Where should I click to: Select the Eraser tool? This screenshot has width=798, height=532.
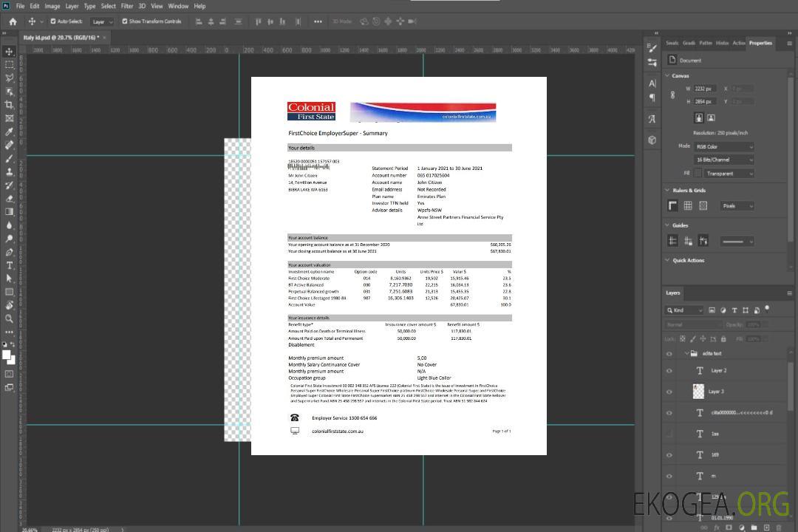pos(9,199)
